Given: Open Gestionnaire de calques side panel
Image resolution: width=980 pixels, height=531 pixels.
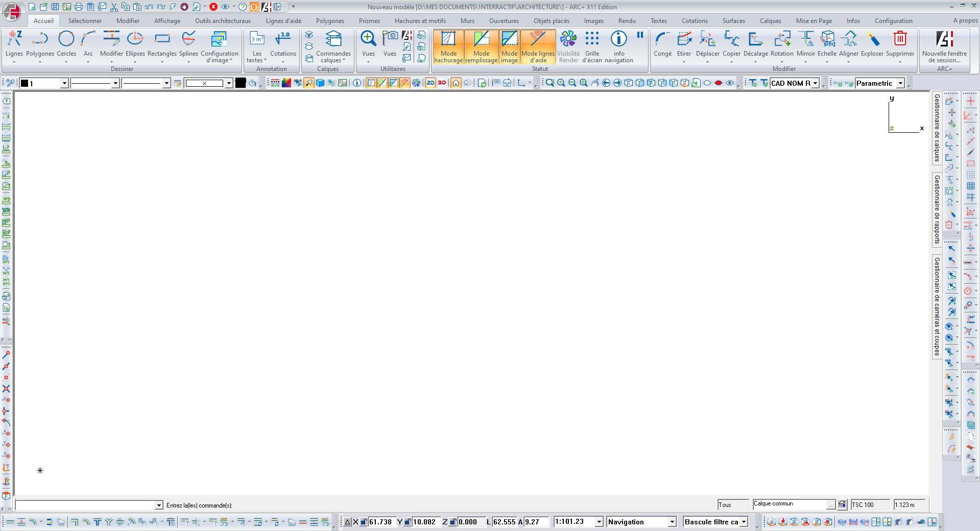Looking at the screenshot, I should (937, 128).
